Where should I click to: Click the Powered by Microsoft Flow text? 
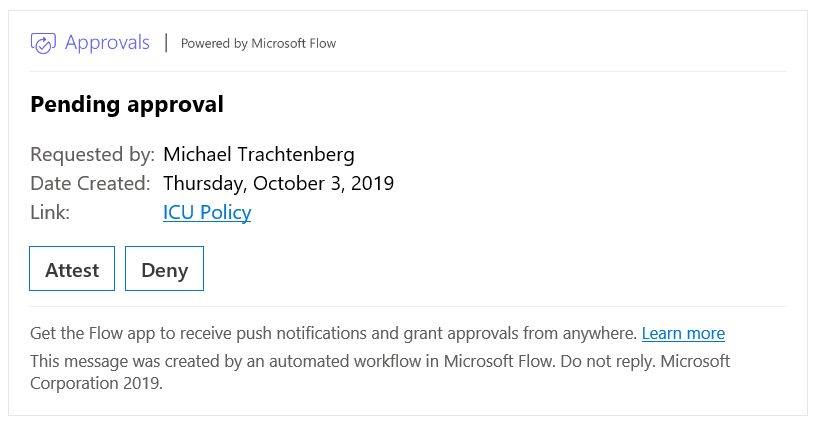[258, 43]
